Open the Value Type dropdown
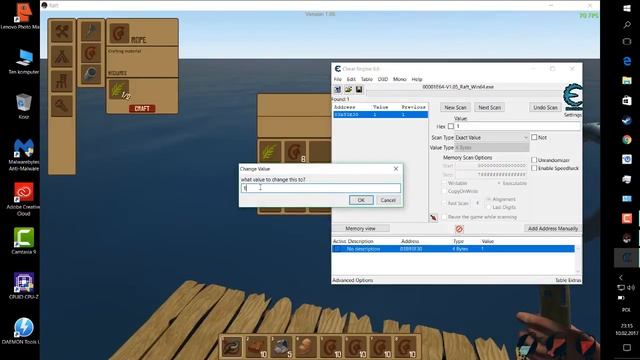 (492, 147)
